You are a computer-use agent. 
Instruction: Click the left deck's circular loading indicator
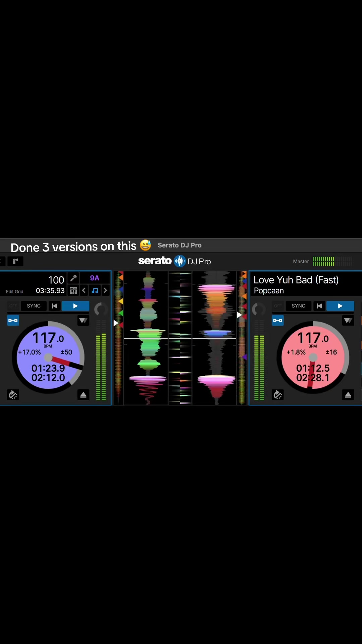tap(101, 309)
